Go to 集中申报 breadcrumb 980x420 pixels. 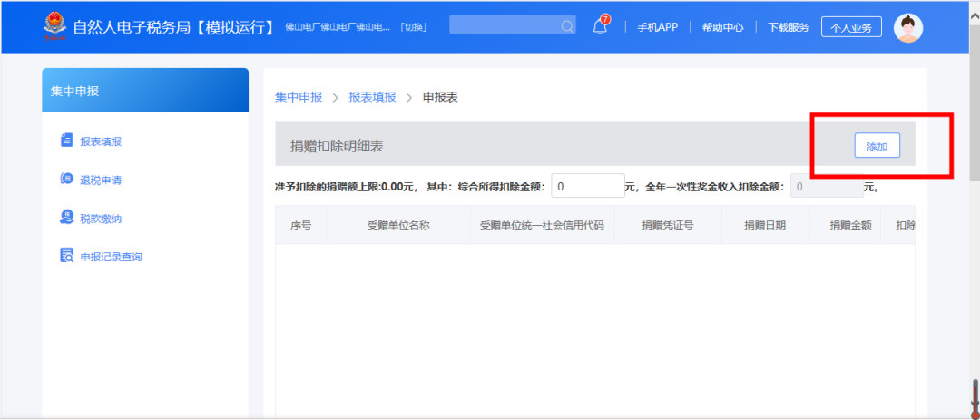pyautogui.click(x=299, y=97)
